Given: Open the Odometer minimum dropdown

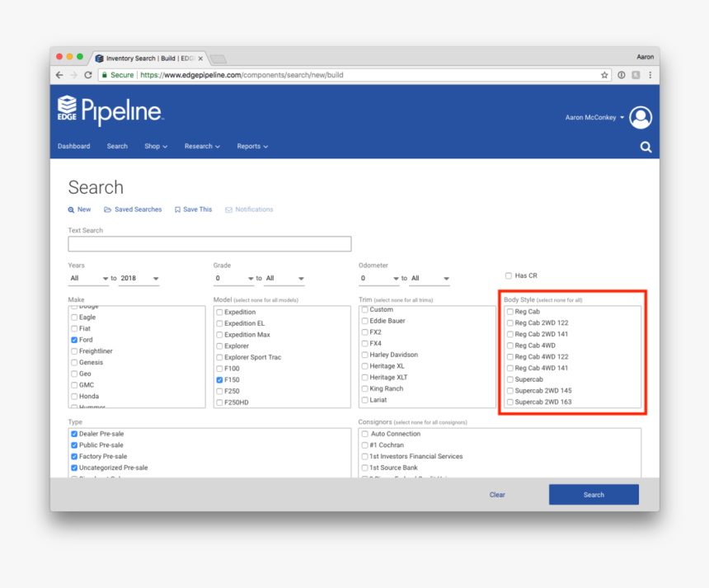Looking at the screenshot, I should coord(379,278).
